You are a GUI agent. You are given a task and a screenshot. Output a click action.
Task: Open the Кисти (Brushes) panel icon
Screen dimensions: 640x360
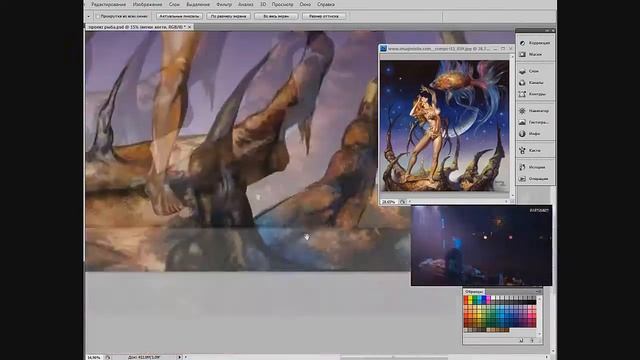[x=522, y=150]
